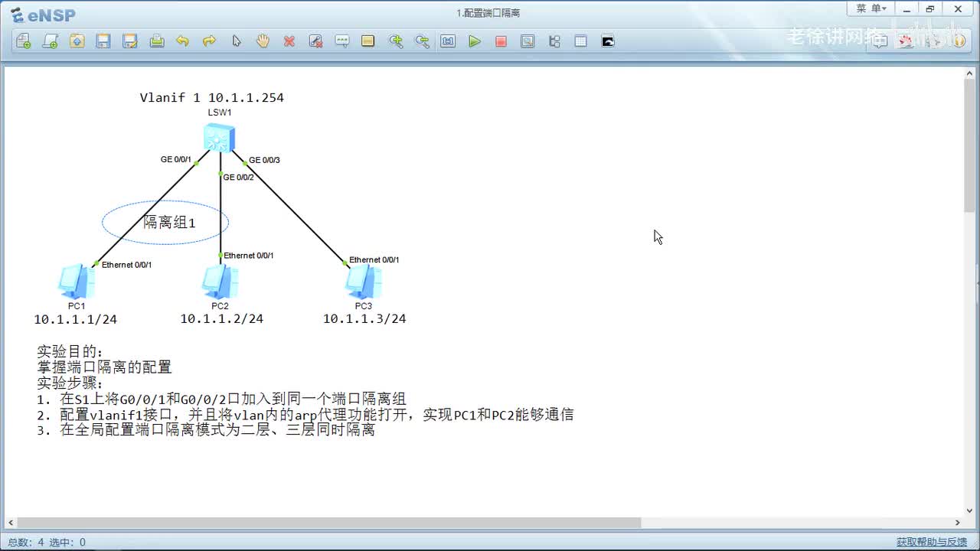Zoom in on the topology
Image resolution: width=980 pixels, height=551 pixels.
pos(396,41)
